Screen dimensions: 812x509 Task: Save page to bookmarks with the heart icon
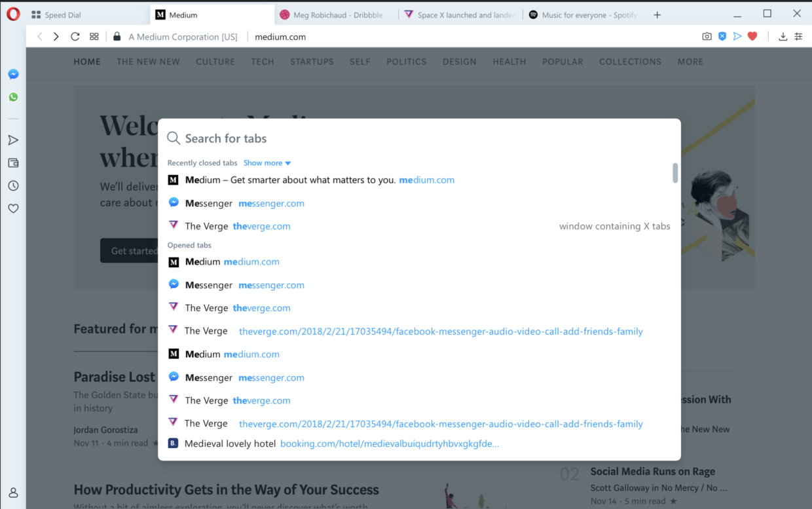tap(751, 37)
